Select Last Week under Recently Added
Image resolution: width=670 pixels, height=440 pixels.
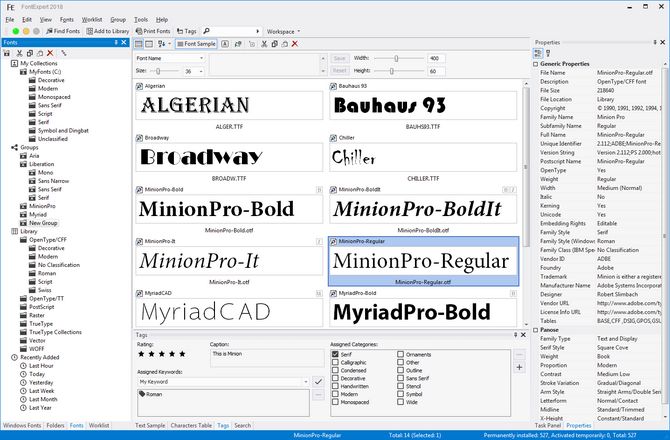click(41, 391)
